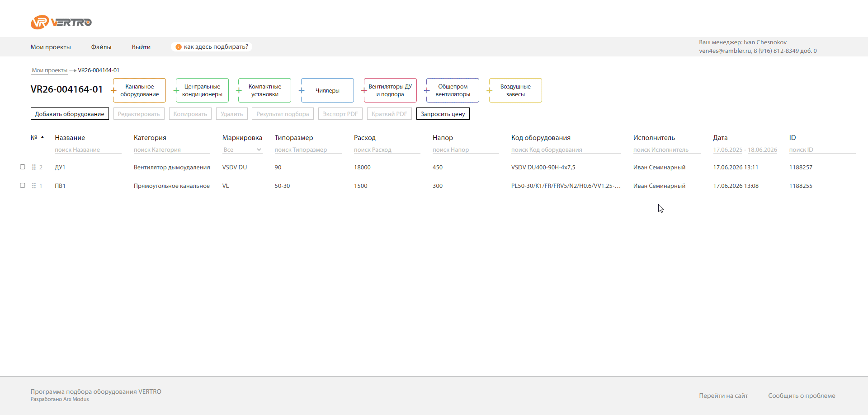This screenshot has width=868, height=415.
Task: Click the Копировать button
Action: click(190, 114)
